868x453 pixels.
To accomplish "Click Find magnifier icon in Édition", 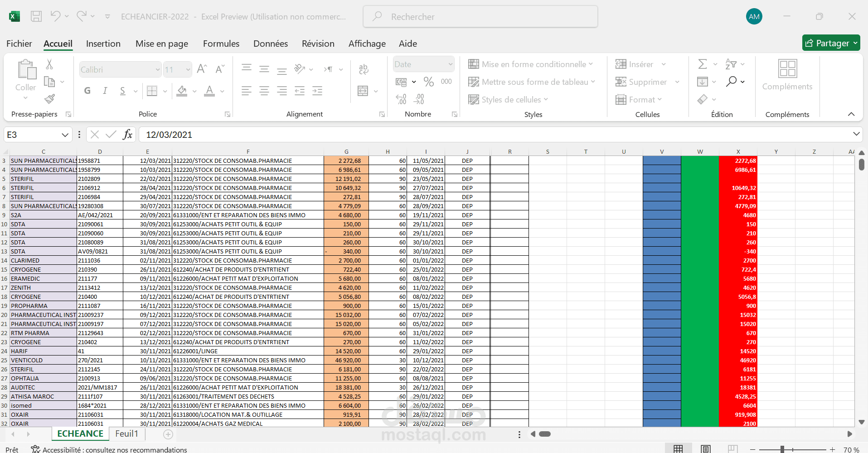I will 731,82.
